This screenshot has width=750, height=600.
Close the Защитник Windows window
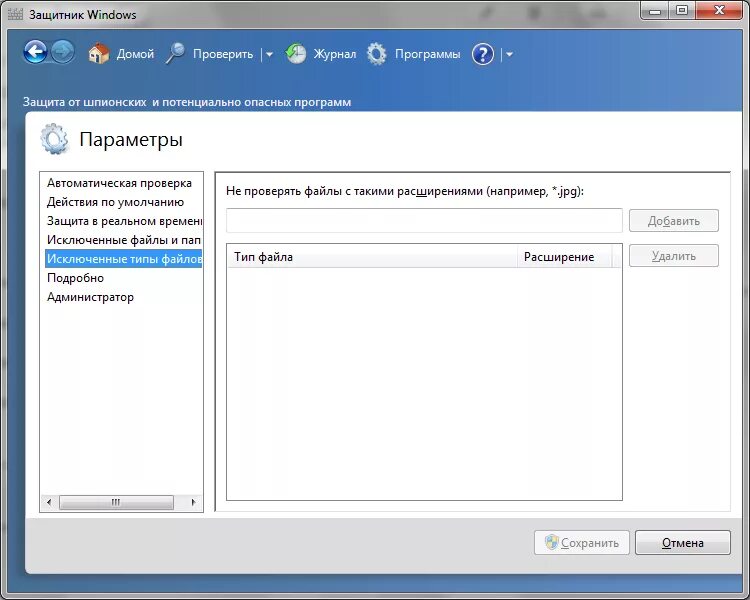coord(719,10)
